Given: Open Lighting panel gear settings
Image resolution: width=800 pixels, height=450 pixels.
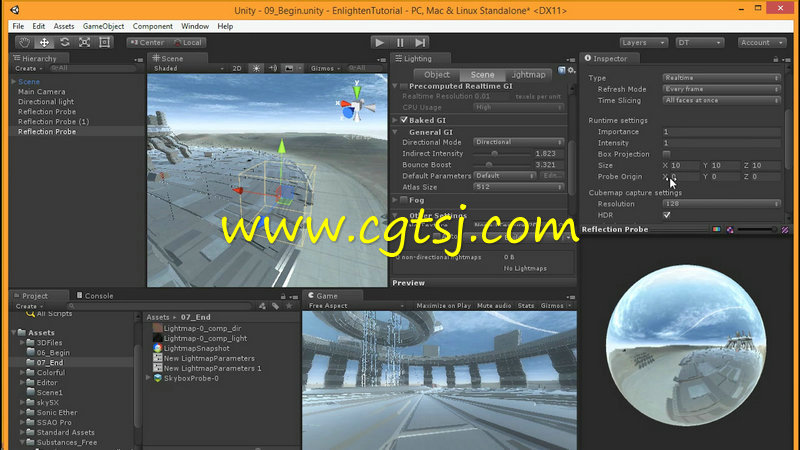Looking at the screenshot, I should tap(571, 70).
